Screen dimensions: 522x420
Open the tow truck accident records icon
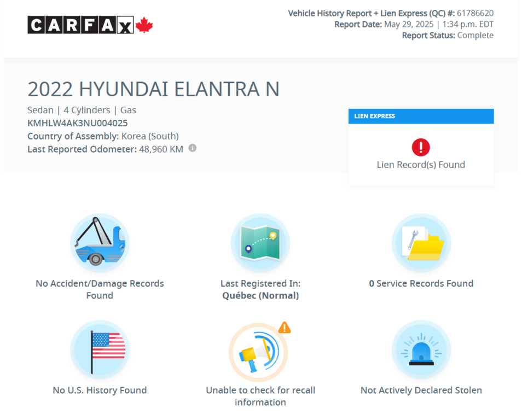pos(100,243)
